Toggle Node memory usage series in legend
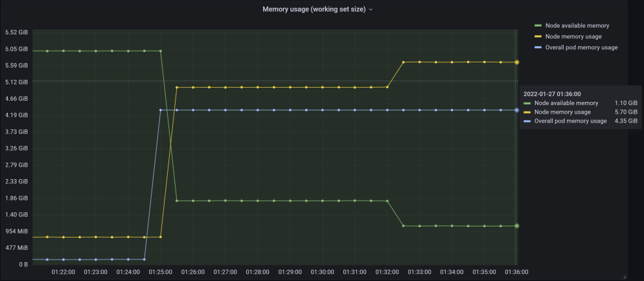Image resolution: width=644 pixels, height=281 pixels. (x=573, y=36)
